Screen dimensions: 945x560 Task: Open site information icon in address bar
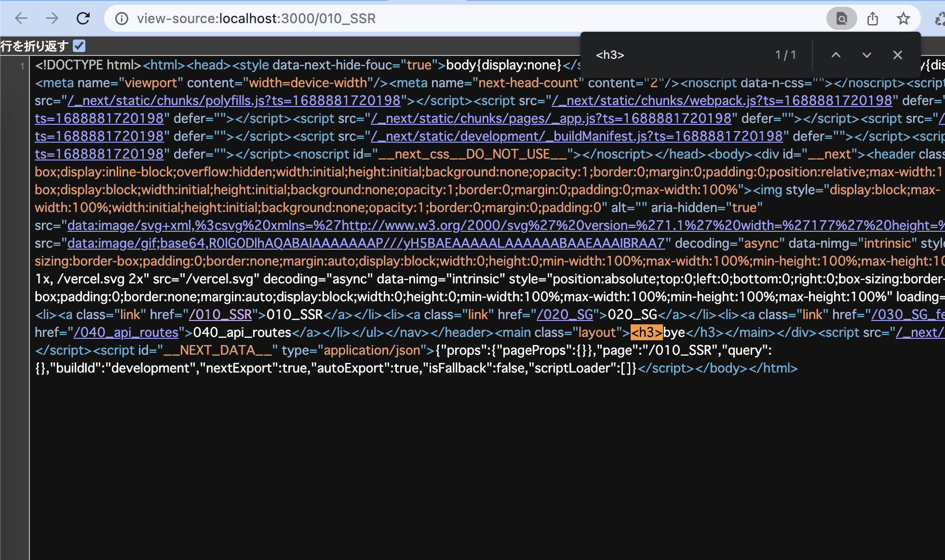point(121,18)
